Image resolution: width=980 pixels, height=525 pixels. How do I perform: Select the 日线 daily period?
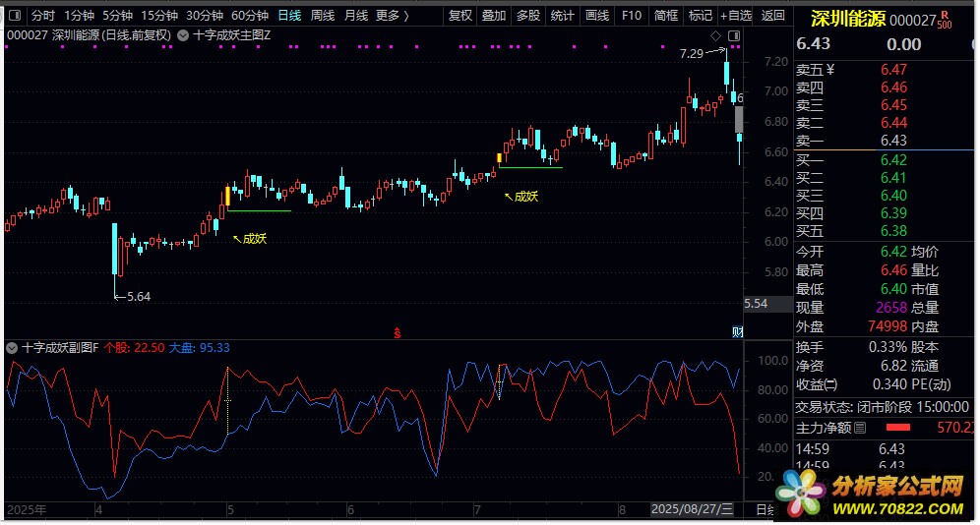[289, 15]
